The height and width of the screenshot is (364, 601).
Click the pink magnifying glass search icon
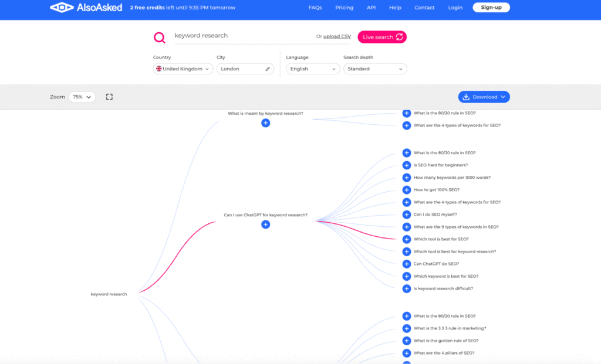click(159, 37)
